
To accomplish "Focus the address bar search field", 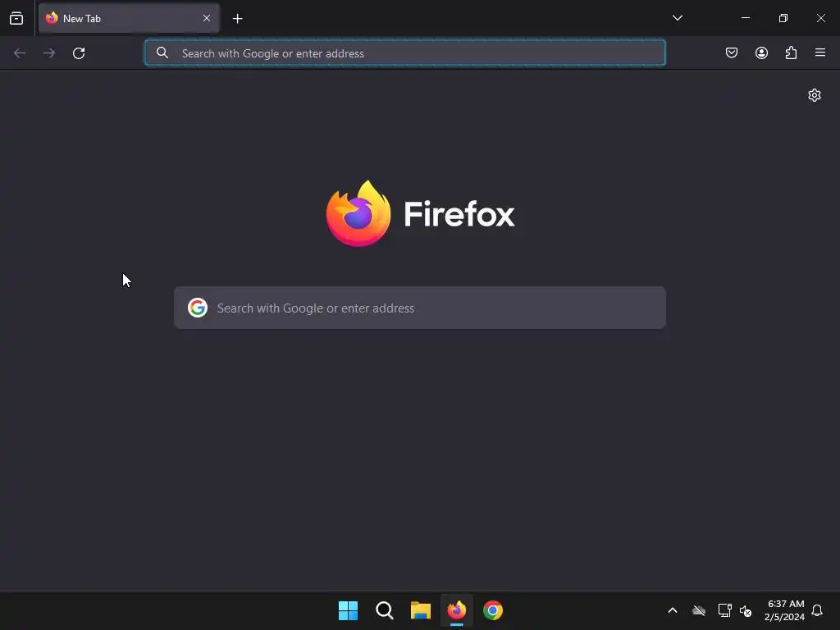I will pos(405,53).
